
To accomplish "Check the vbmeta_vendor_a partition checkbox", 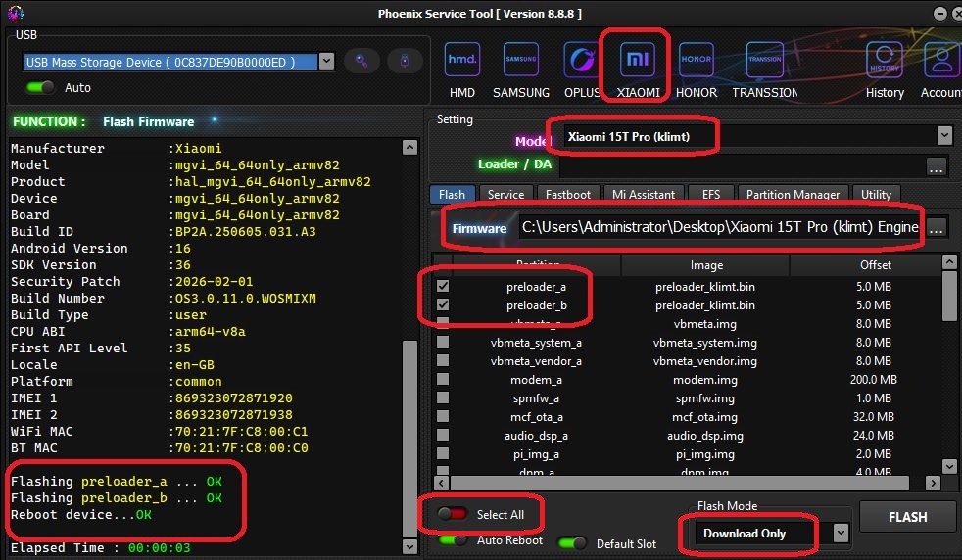I will point(443,360).
